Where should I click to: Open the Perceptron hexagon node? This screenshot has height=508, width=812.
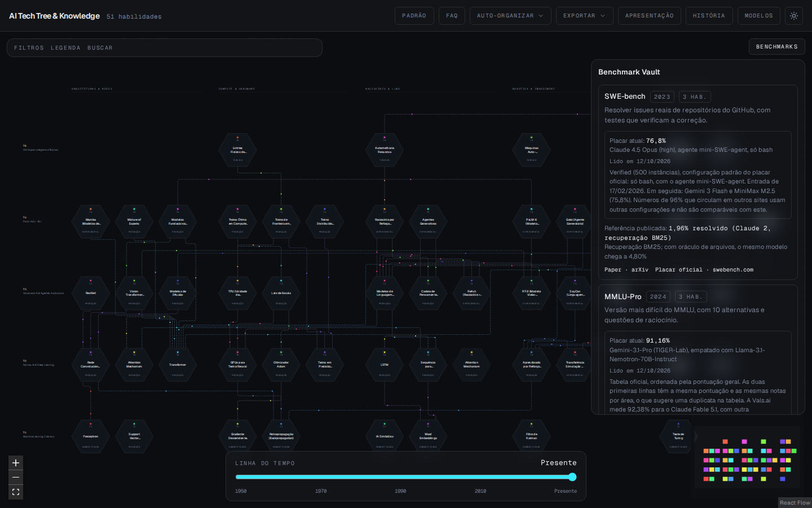[91, 437]
